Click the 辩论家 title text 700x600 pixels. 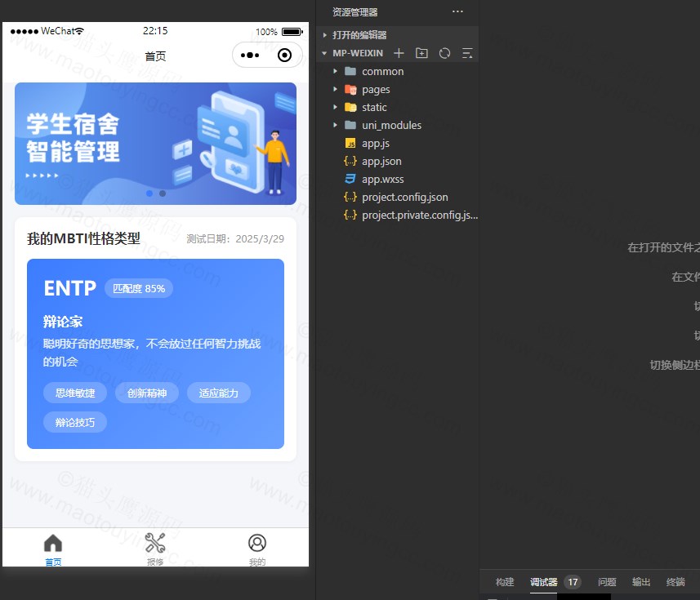pos(63,321)
